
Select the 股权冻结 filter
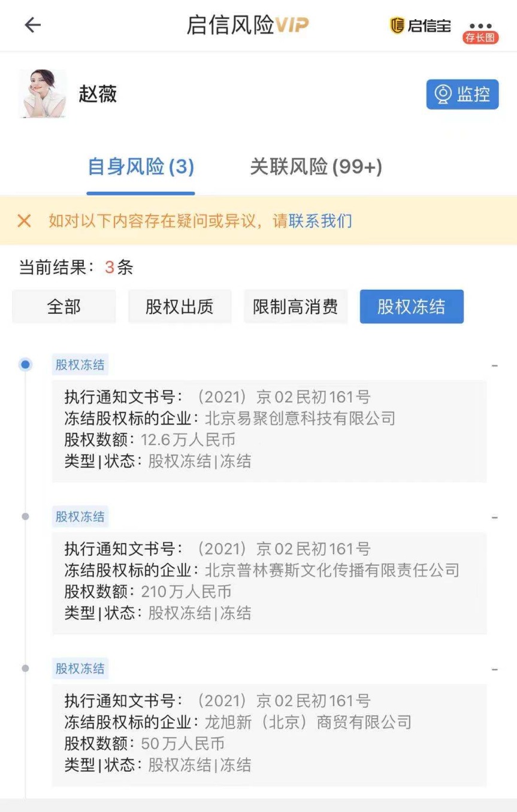tap(412, 307)
